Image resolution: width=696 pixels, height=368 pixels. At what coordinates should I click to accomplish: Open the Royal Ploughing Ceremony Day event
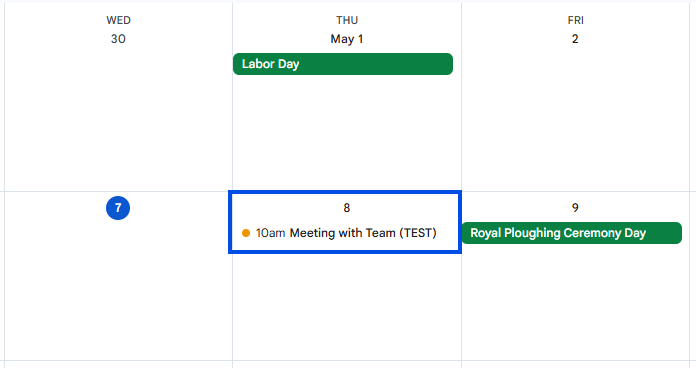(x=572, y=233)
